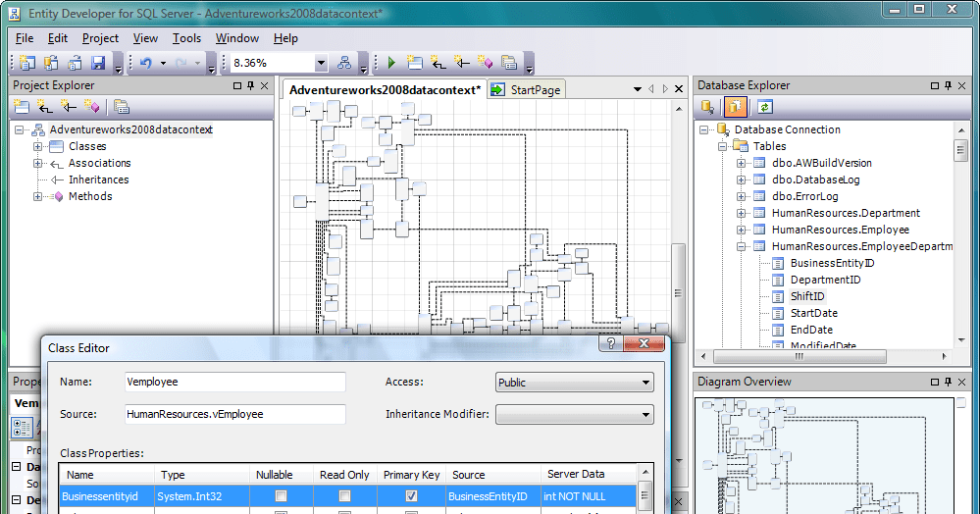Expand the Classes node in Project Explorer
The image size is (980, 514).
tap(38, 146)
